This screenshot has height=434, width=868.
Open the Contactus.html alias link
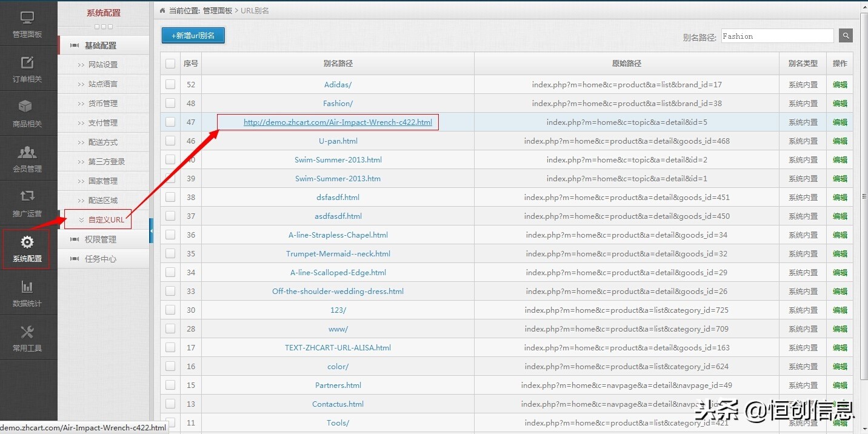tap(338, 404)
